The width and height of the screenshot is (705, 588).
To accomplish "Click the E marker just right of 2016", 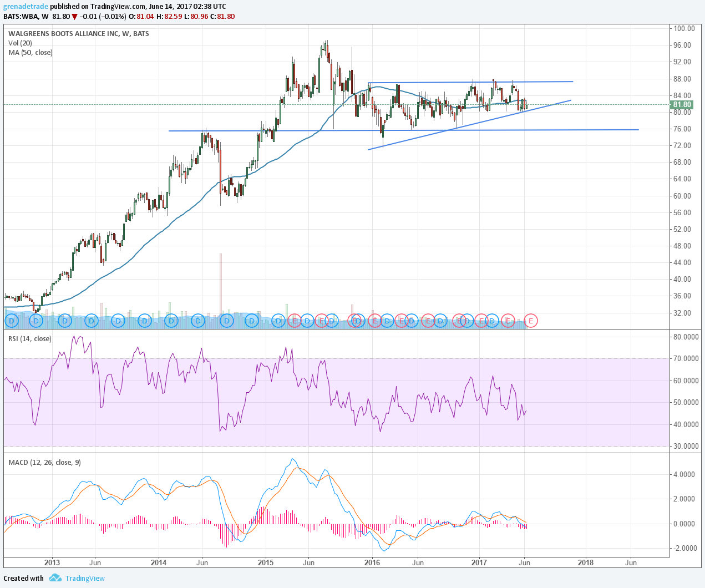I will (x=375, y=321).
